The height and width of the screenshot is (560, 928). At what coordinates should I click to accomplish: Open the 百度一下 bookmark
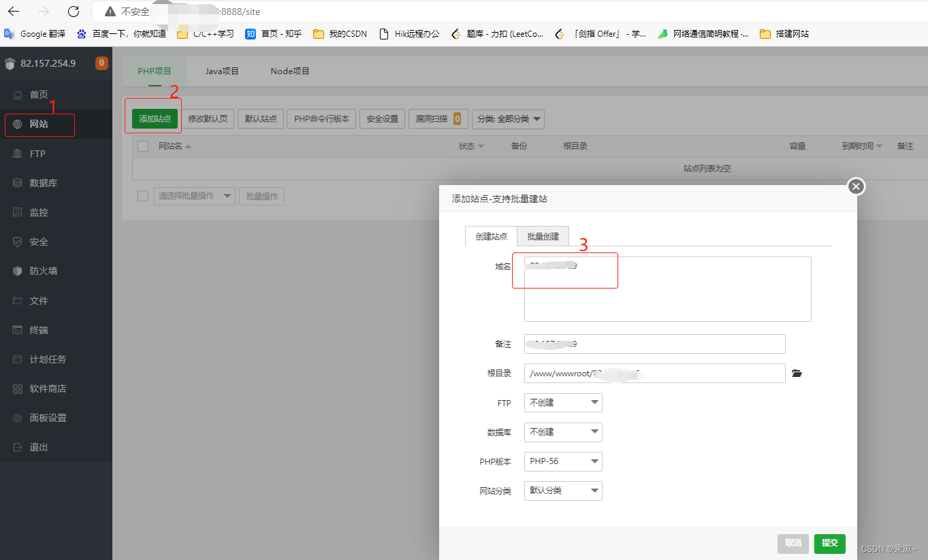[x=122, y=33]
